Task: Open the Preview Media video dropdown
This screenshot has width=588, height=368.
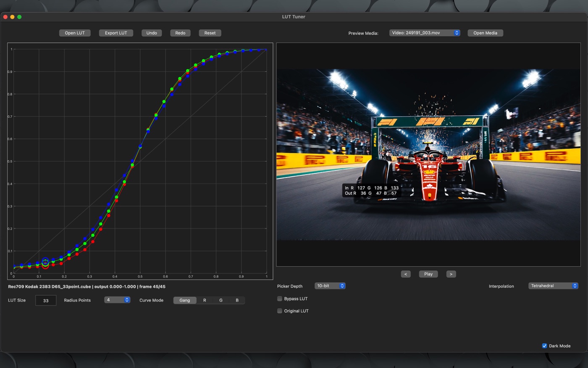Action: (425, 33)
